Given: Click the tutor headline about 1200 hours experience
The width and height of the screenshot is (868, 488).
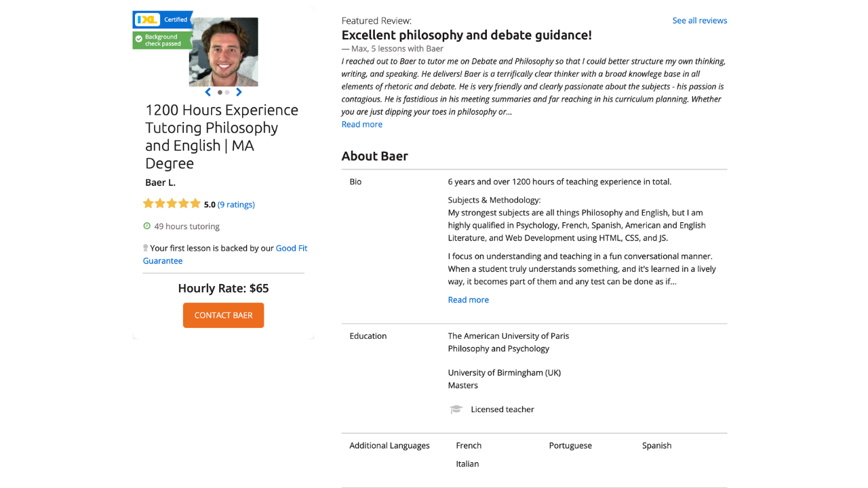Looking at the screenshot, I should [222, 136].
